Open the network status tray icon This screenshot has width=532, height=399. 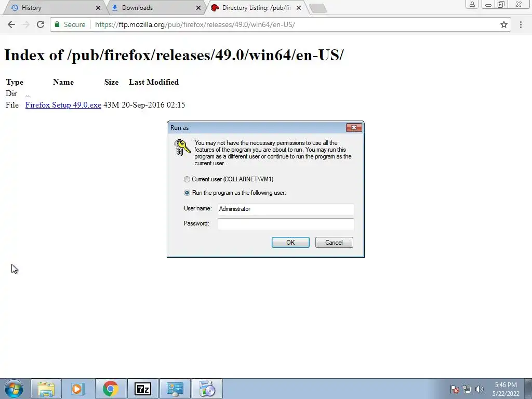[467, 389]
